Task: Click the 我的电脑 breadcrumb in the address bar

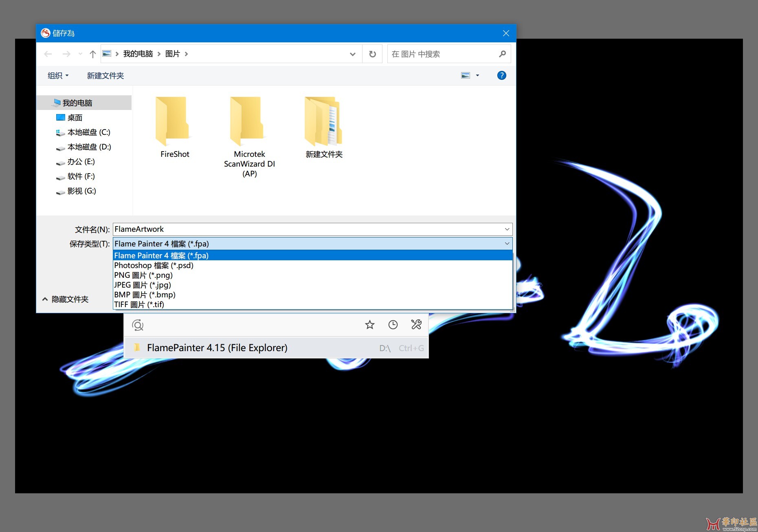Action: [138, 54]
